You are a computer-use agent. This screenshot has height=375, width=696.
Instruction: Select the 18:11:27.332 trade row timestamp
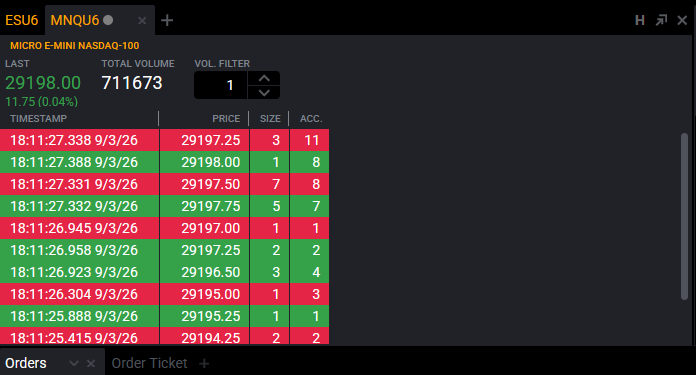coord(74,206)
